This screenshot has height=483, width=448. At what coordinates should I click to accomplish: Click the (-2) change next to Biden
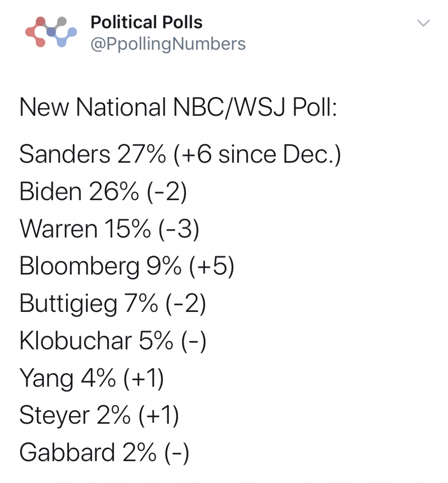point(167,192)
